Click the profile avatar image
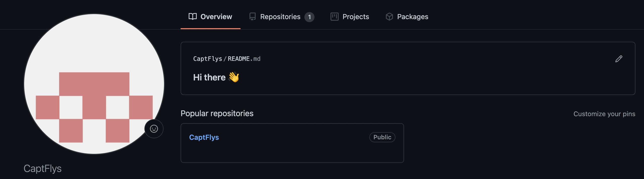The width and height of the screenshot is (644, 179). click(x=94, y=84)
